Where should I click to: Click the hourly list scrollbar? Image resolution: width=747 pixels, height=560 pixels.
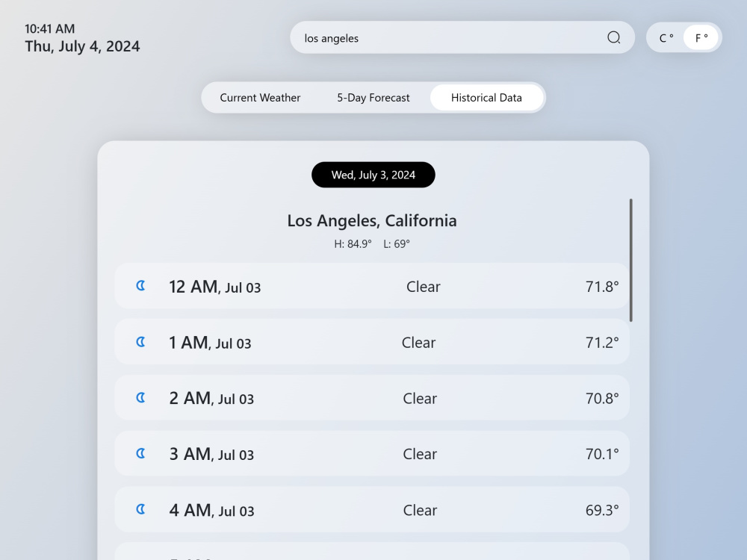(630, 260)
